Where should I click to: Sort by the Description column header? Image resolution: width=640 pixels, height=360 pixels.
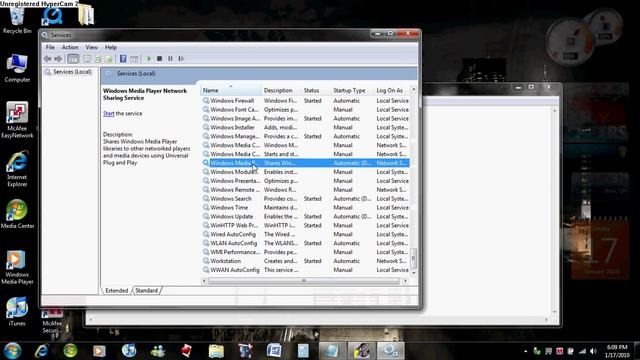click(x=281, y=90)
